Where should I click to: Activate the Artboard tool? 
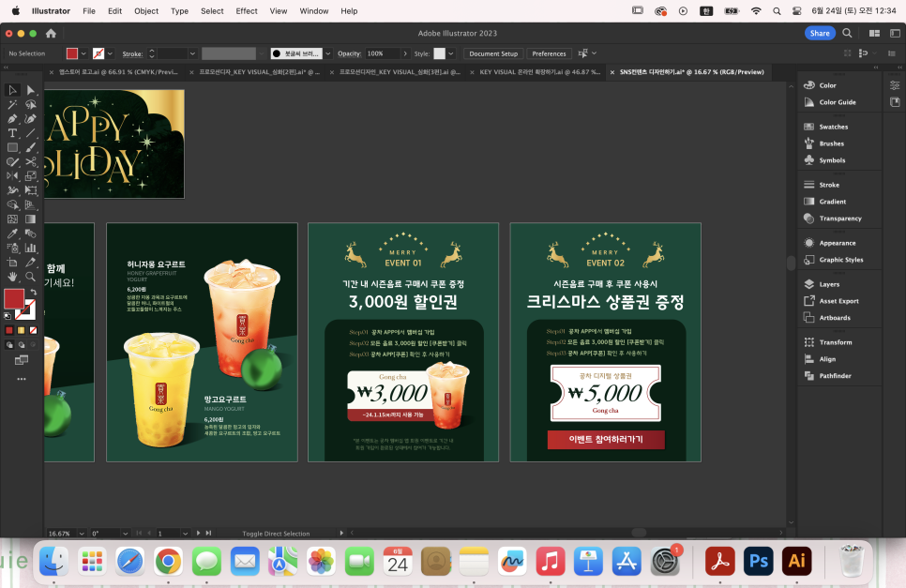point(12,263)
